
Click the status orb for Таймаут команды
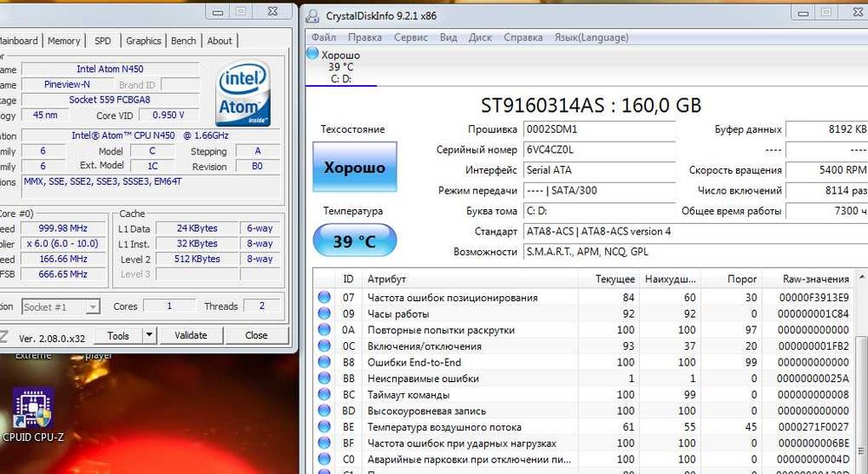tap(324, 394)
